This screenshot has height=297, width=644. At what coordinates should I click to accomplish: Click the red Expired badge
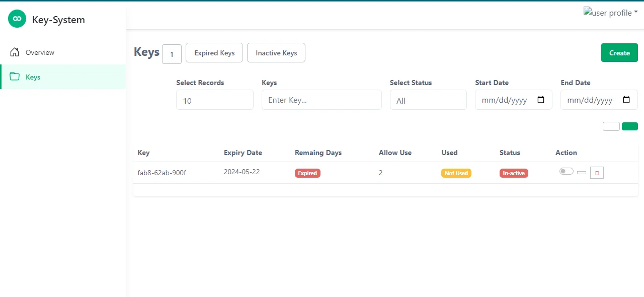(307, 173)
